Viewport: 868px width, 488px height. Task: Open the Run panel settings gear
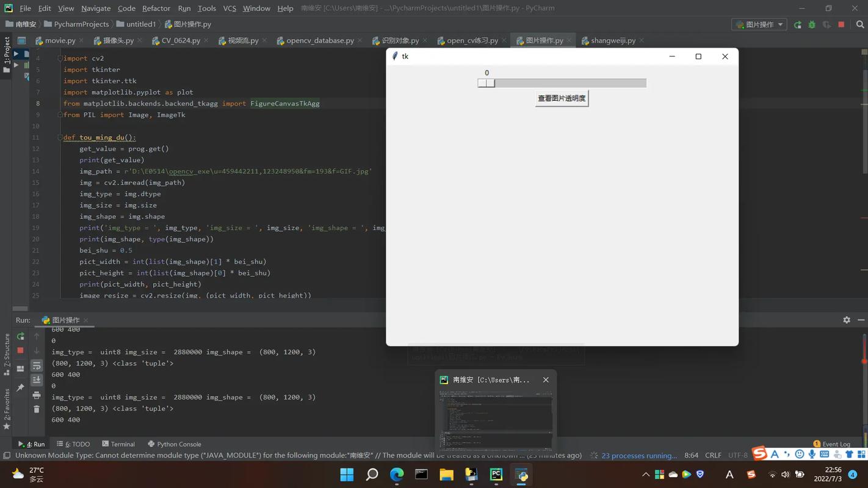pos(846,320)
